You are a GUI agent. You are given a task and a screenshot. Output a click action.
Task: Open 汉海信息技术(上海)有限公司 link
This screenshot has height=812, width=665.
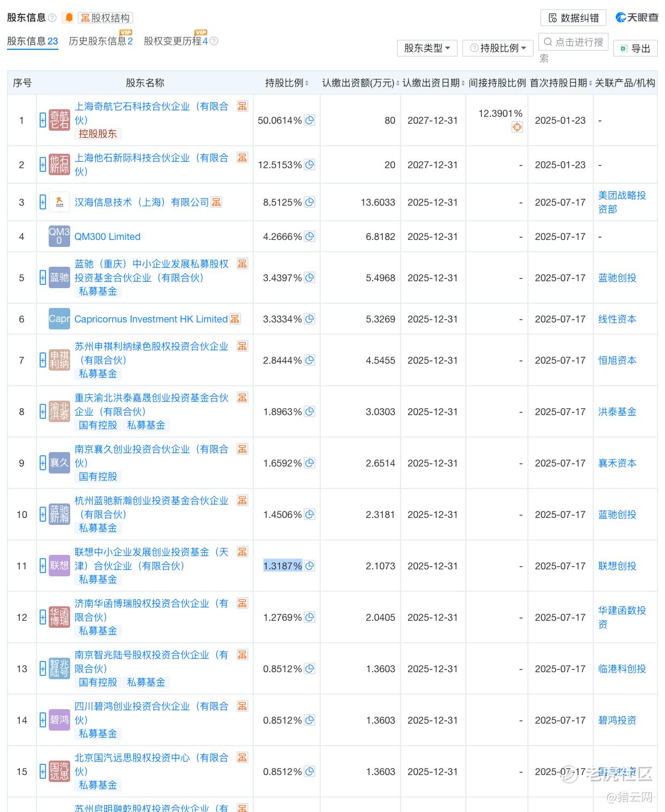[141, 202]
